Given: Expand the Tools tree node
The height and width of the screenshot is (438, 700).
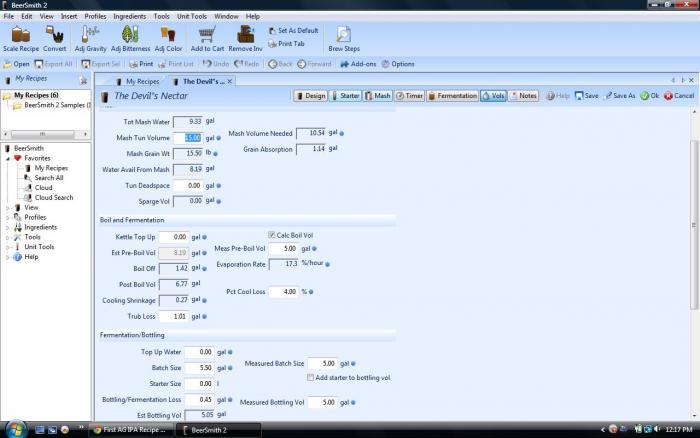Looking at the screenshot, I should [x=8, y=237].
